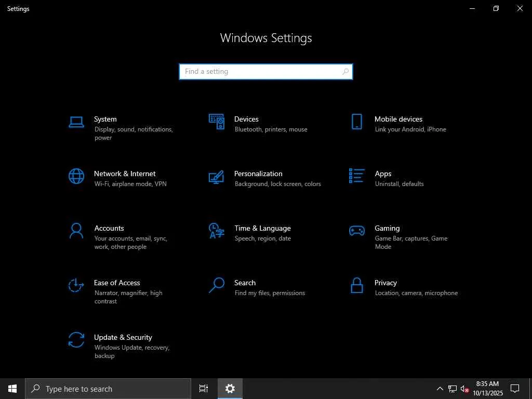Screen dimensions: 532x399
Task: Open the System settings laptop icon
Action: click(x=76, y=122)
